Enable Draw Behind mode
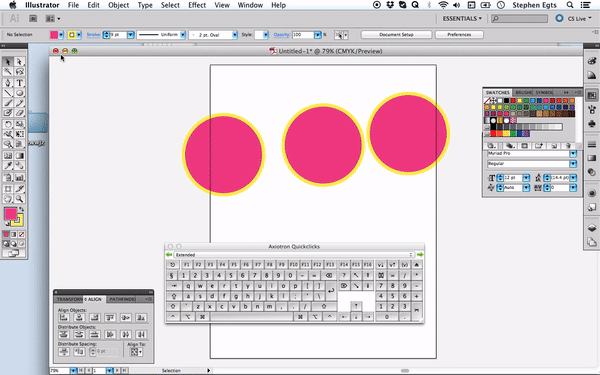The image size is (600, 375). (14, 243)
